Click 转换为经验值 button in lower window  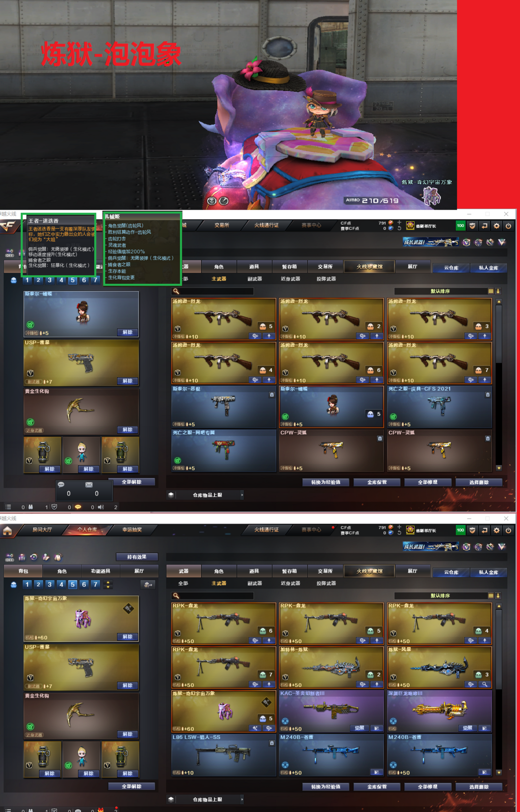pyautogui.click(x=326, y=787)
